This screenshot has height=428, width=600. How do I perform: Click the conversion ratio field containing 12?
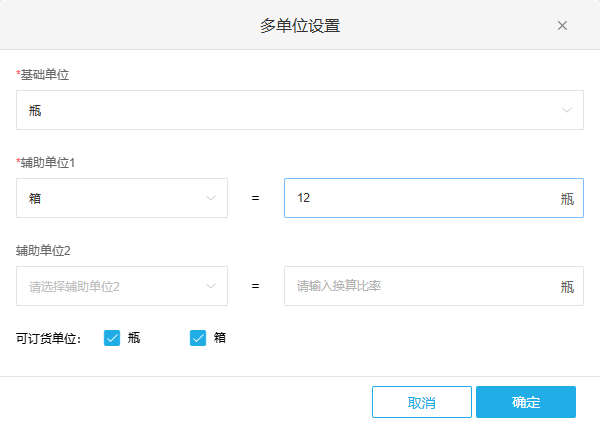434,198
